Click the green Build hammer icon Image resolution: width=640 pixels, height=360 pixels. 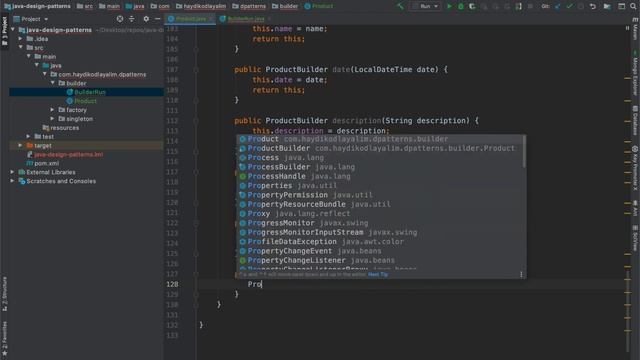(x=400, y=6)
